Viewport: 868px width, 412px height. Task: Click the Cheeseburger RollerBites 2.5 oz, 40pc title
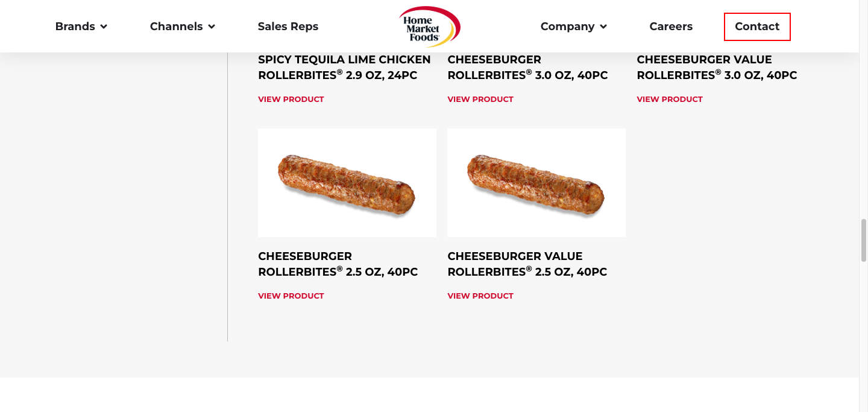[338, 264]
